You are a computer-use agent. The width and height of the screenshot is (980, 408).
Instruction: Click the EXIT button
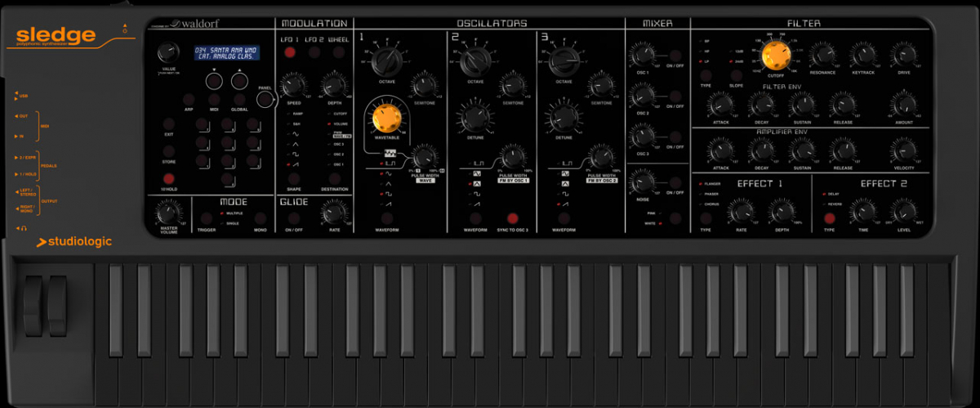[169, 124]
